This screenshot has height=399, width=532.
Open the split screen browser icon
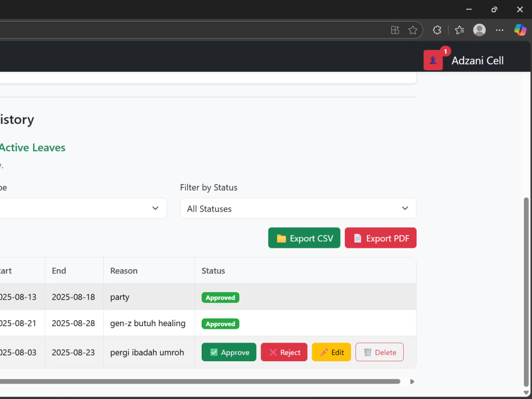395,30
